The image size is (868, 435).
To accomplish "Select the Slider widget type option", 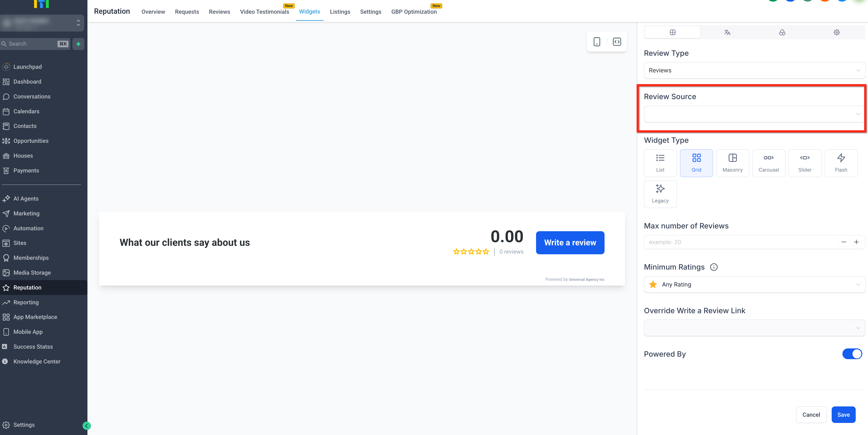I will click(x=805, y=163).
